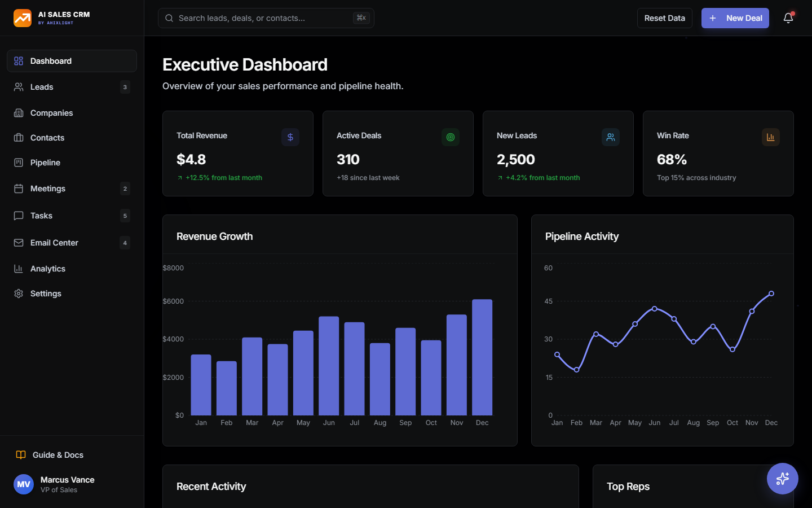Click the Analytics bar chart icon in sidebar
This screenshot has width=812, height=508.
coord(19,269)
